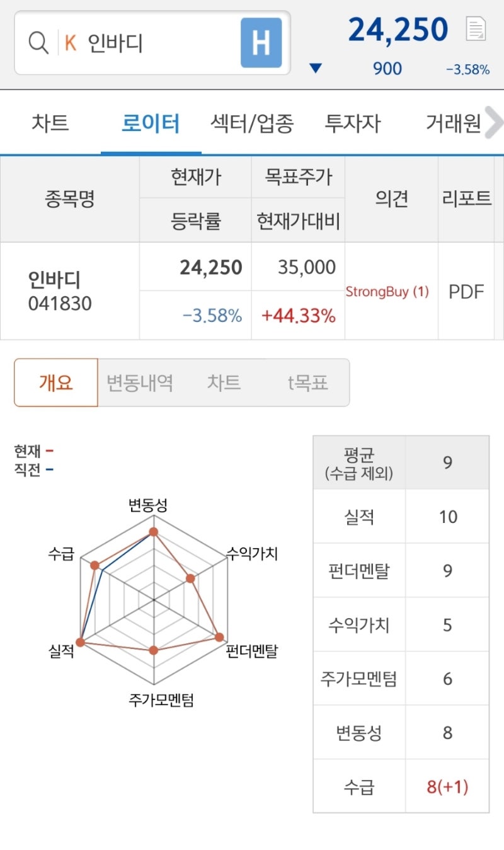Click the StrongBuy (1) opinion
Screen dimensions: 504x850
387,292
